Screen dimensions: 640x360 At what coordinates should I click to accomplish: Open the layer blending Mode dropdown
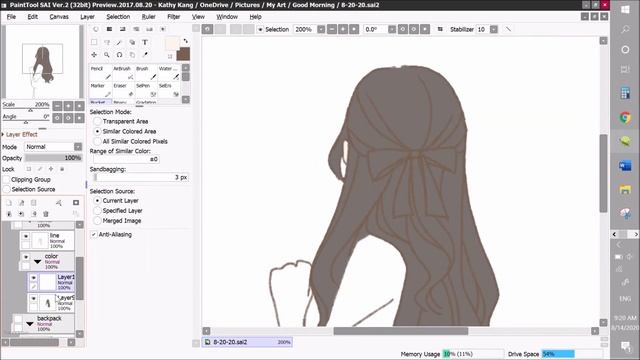tap(78, 147)
